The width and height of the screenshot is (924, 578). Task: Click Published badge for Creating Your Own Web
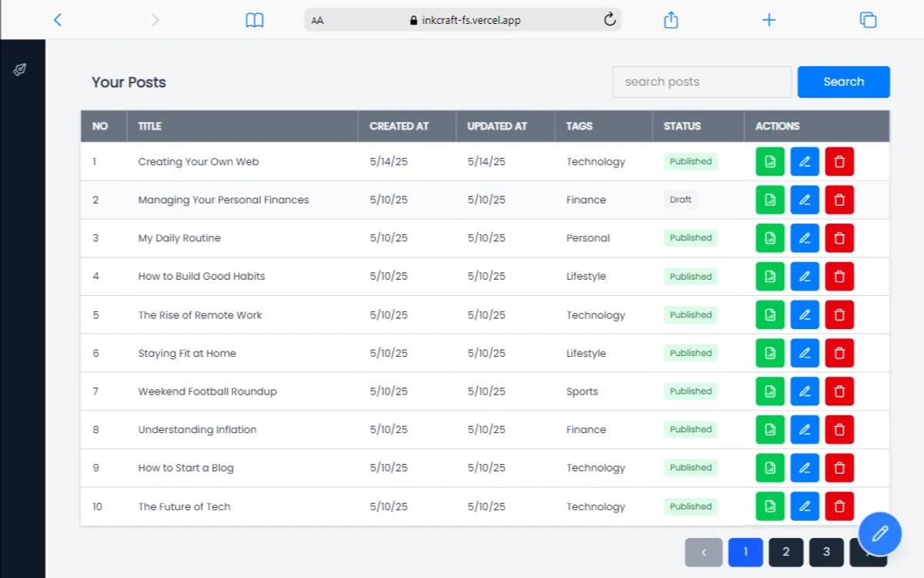[x=691, y=162]
